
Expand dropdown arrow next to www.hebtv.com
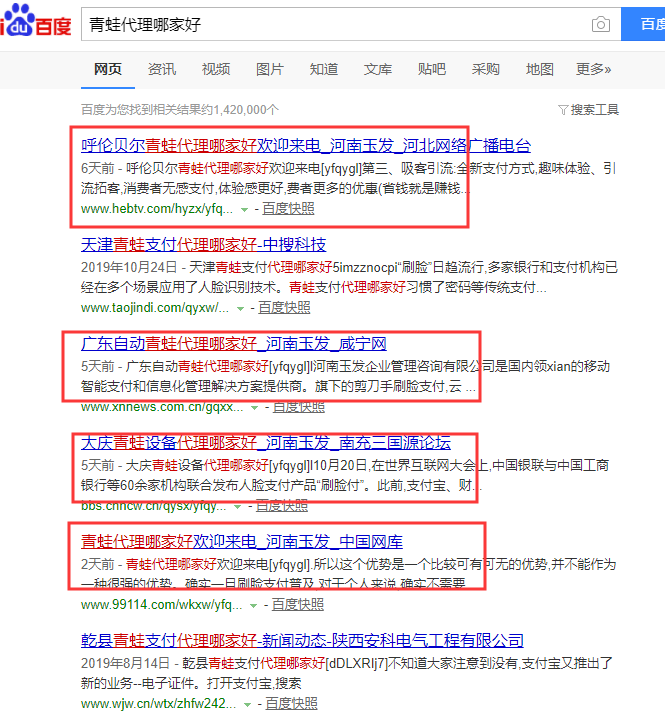coord(245,210)
